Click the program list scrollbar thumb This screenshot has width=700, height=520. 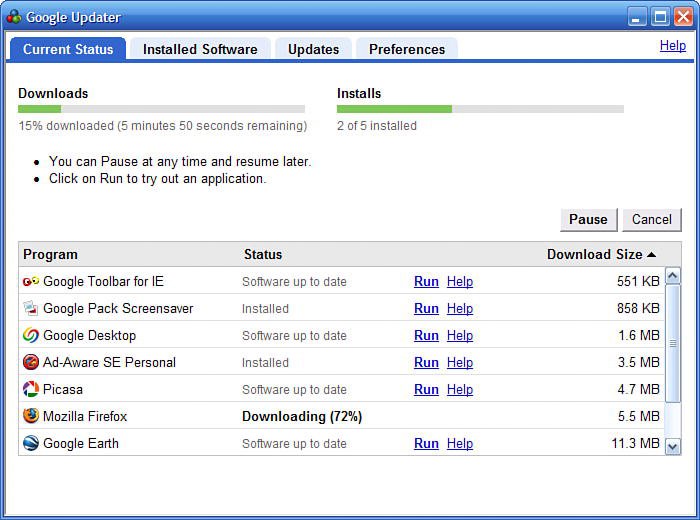click(x=673, y=343)
